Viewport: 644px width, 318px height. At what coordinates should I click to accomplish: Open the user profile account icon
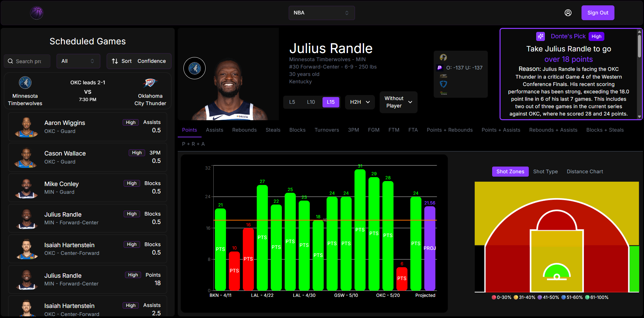tap(568, 13)
